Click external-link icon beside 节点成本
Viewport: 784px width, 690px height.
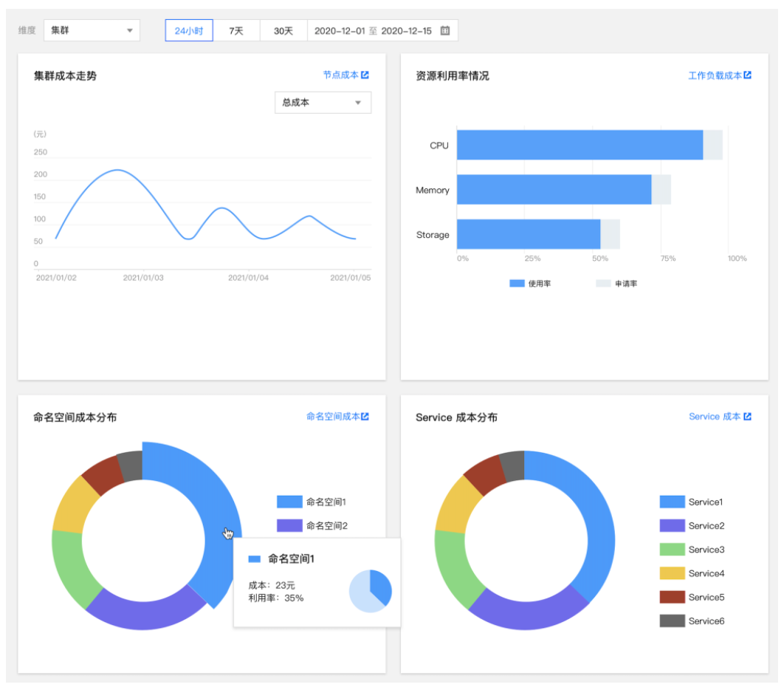365,75
